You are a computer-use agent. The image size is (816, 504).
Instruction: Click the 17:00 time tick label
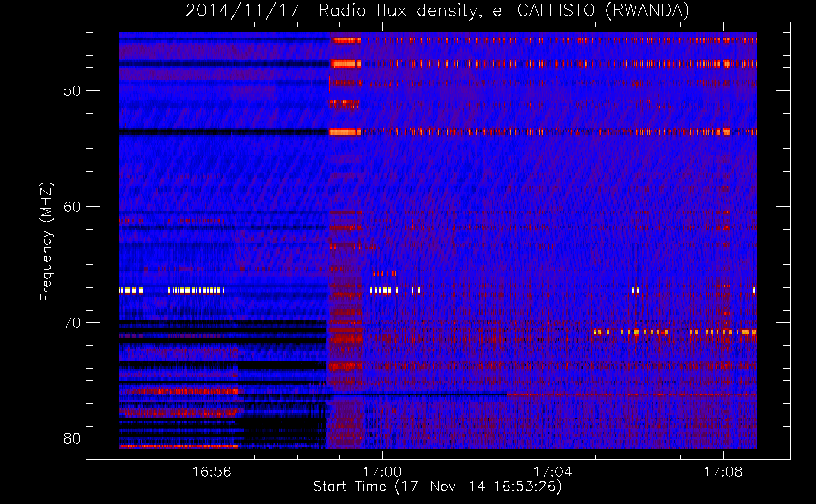pos(382,472)
